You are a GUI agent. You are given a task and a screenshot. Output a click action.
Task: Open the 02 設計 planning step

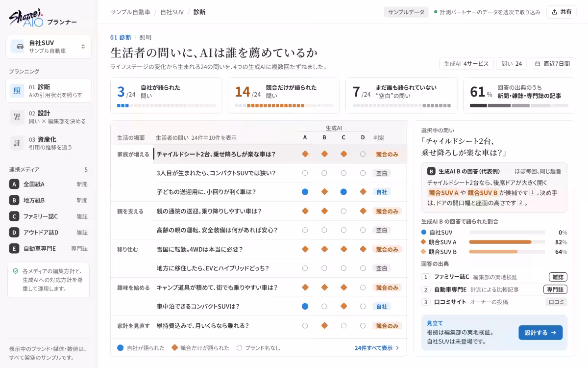point(49,117)
